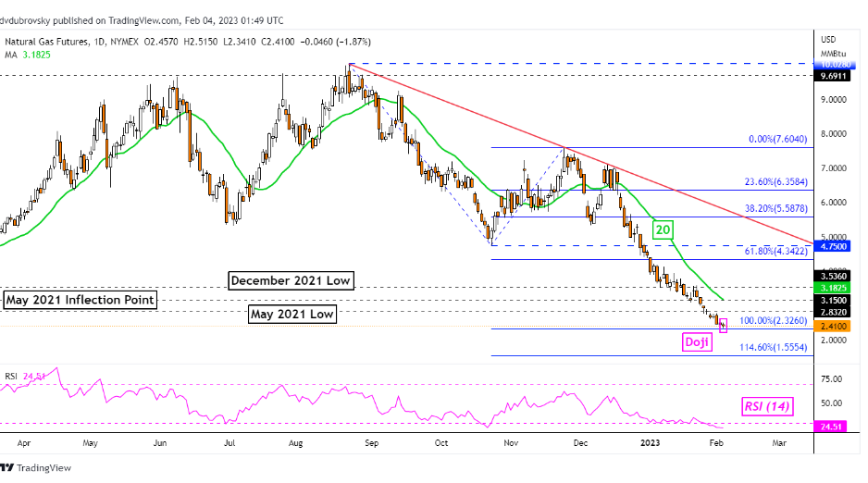868x483 pixels.
Task: Click the 75.00 RSI scale label
Action: point(832,379)
